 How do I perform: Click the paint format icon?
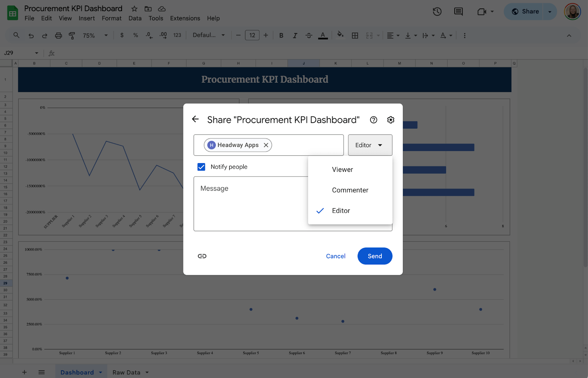[72, 36]
